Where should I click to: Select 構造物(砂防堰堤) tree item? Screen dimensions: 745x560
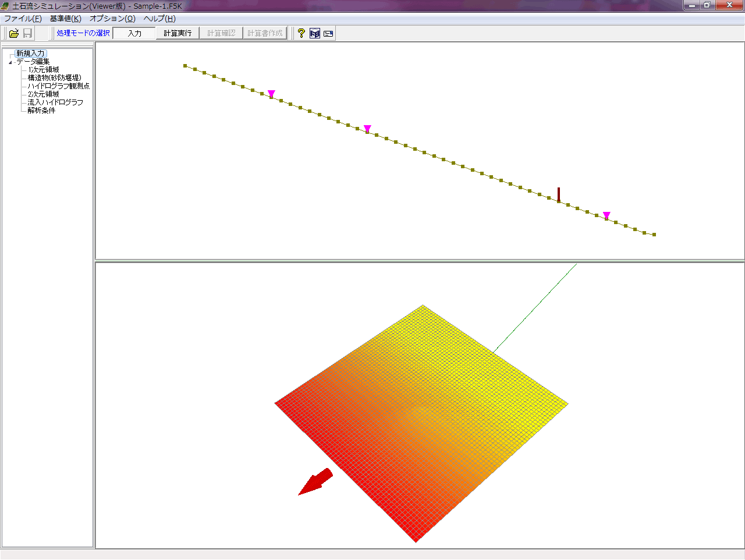pos(54,78)
